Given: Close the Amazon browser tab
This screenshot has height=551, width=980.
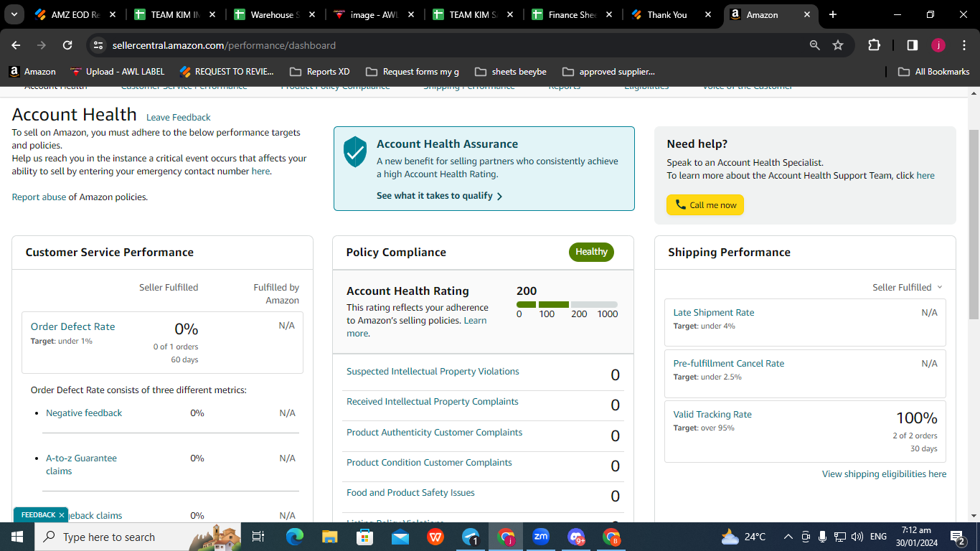Looking at the screenshot, I should 807,14.
